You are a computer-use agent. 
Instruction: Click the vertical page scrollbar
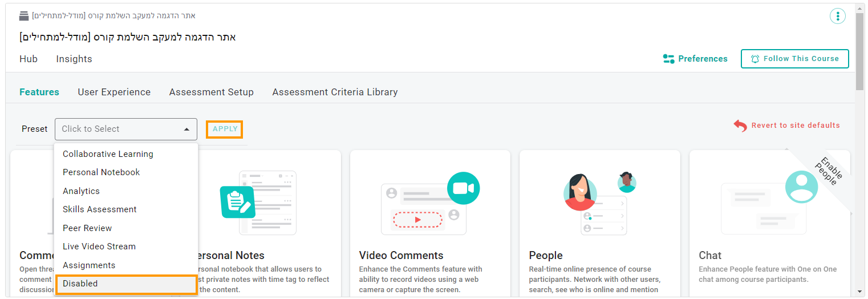[859, 51]
